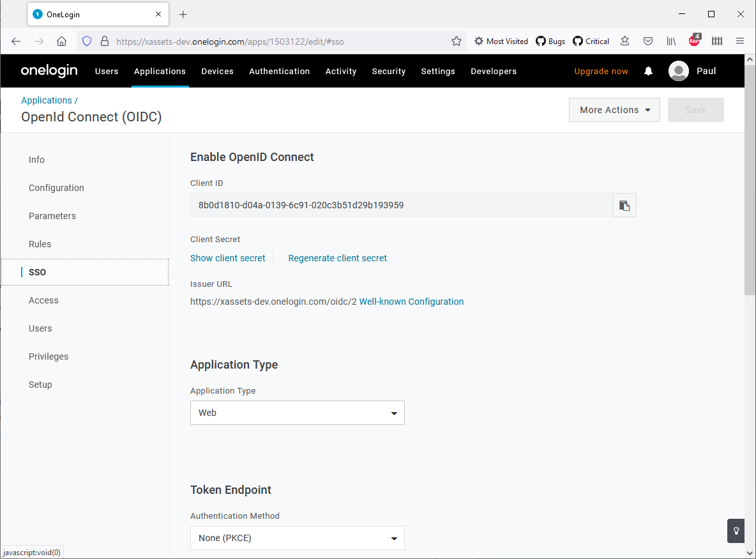Open the More Actions dropdown
756x559 pixels.
(614, 110)
